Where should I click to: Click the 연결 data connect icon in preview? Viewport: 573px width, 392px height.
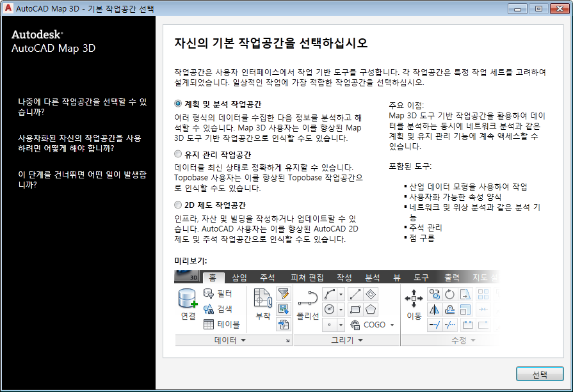pyautogui.click(x=188, y=299)
